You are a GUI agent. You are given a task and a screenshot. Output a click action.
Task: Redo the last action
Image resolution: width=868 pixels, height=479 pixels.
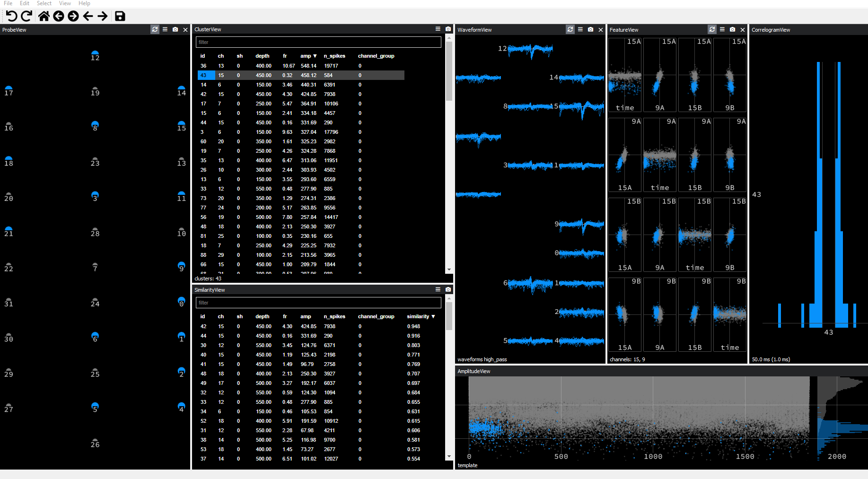coord(26,16)
